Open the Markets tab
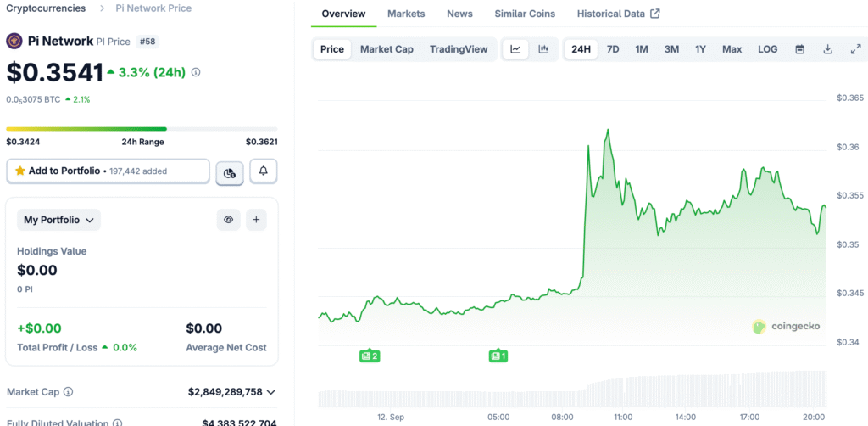 click(406, 14)
